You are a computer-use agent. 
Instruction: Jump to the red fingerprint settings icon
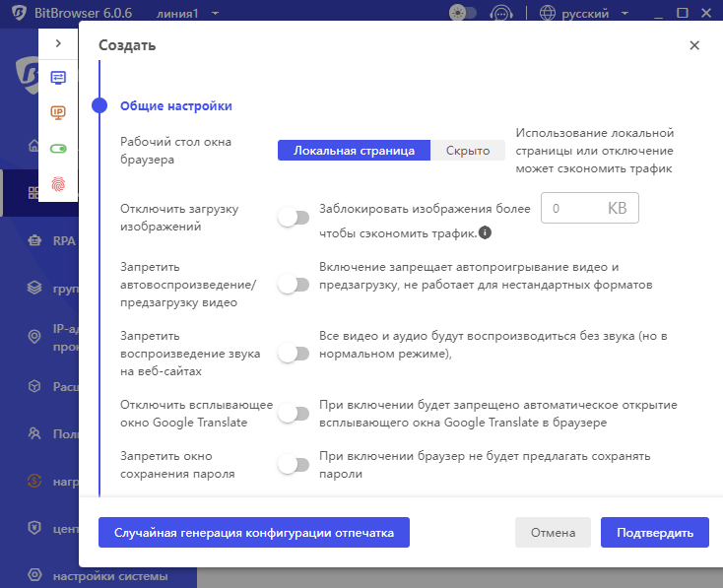pyautogui.click(x=58, y=184)
